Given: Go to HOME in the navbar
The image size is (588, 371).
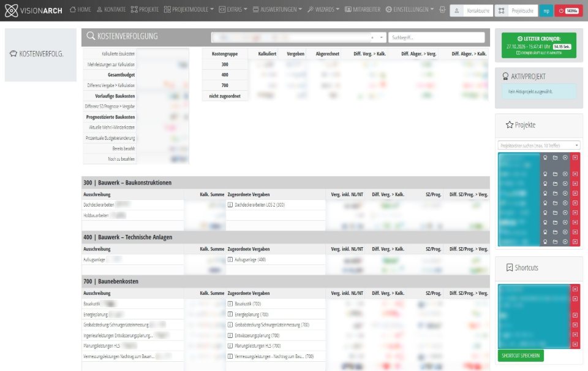Looking at the screenshot, I should point(80,9).
